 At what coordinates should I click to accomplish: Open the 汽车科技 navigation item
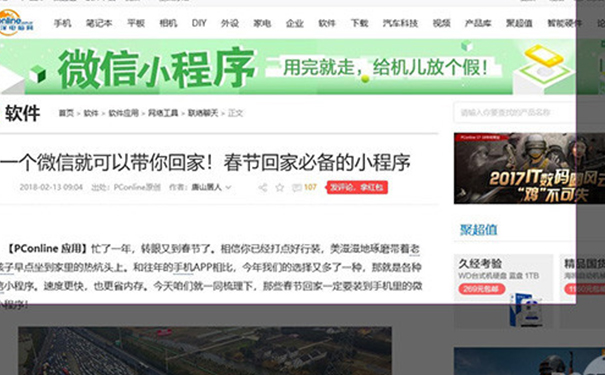pos(400,23)
